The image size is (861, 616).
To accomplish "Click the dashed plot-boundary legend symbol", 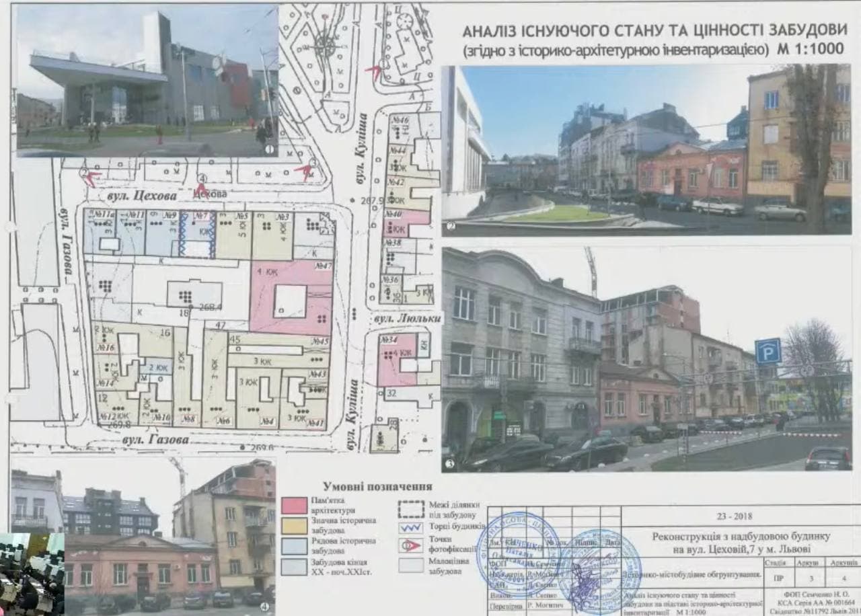I will pos(411,508).
